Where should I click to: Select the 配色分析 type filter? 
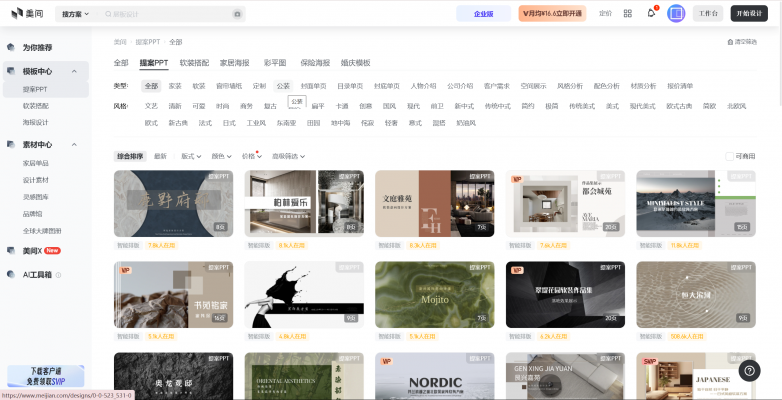coord(606,86)
